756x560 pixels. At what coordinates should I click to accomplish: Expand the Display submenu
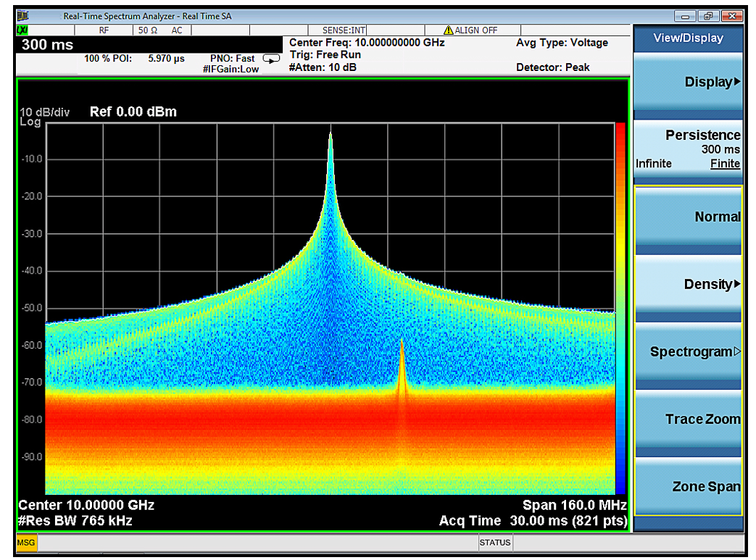pos(688,82)
